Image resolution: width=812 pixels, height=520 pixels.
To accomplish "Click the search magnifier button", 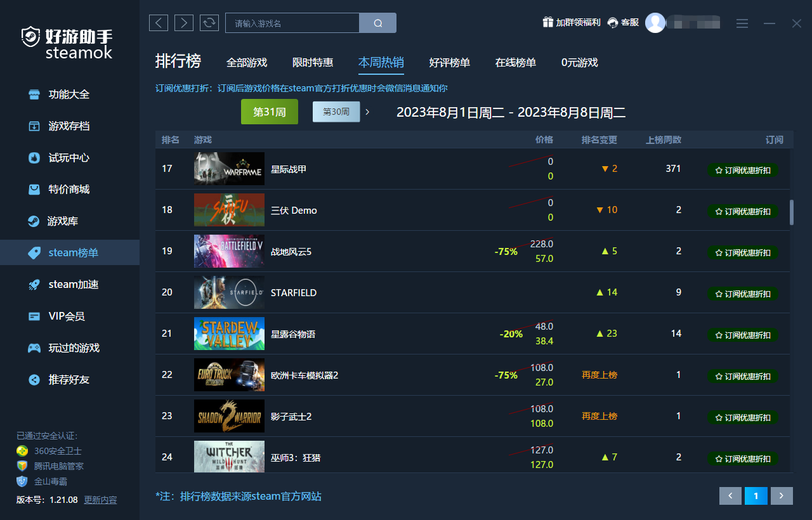I will 378,23.
